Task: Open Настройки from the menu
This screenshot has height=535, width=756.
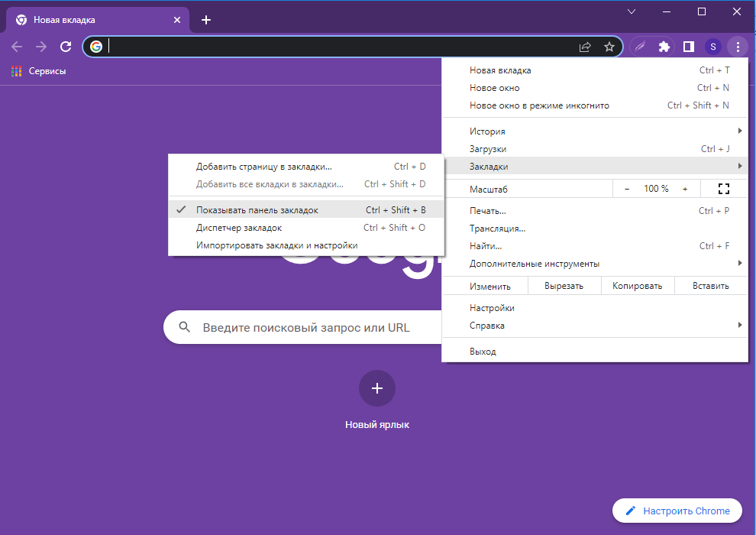Action: (492, 308)
